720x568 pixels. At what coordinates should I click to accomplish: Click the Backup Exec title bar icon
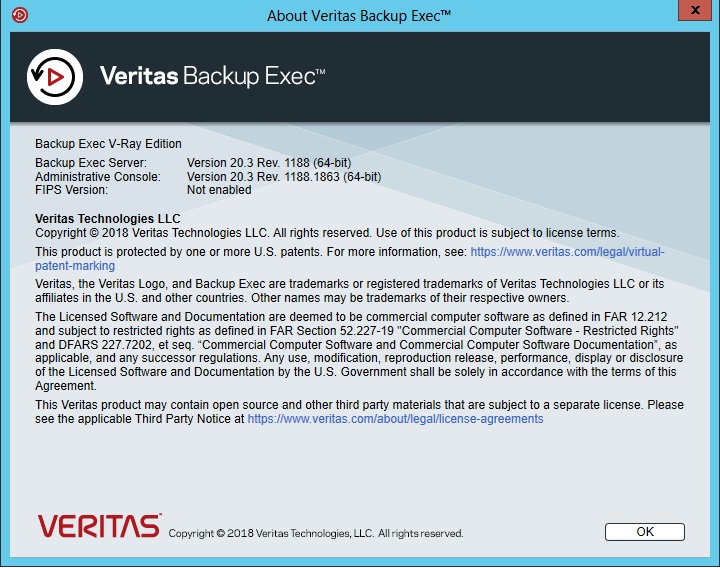coord(20,15)
